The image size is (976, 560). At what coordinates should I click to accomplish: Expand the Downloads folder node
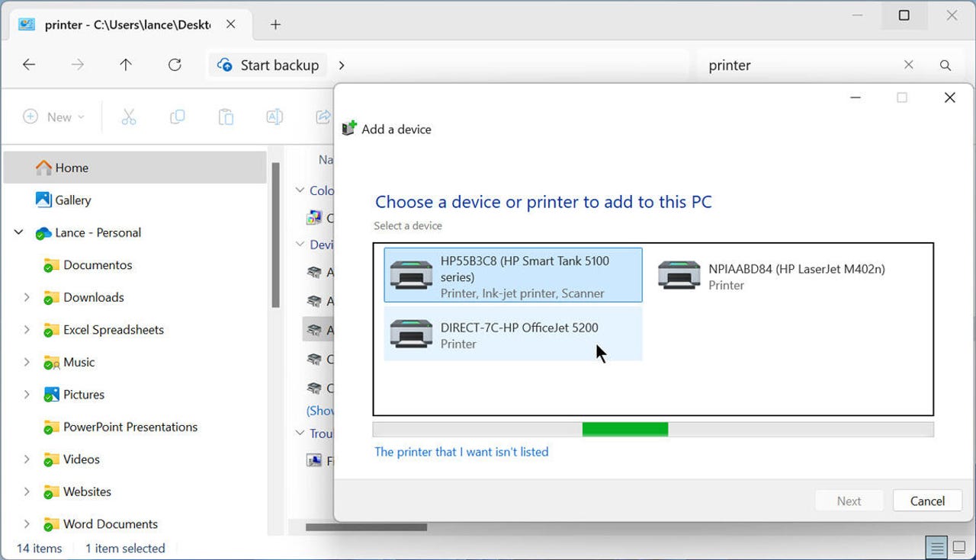click(x=27, y=297)
